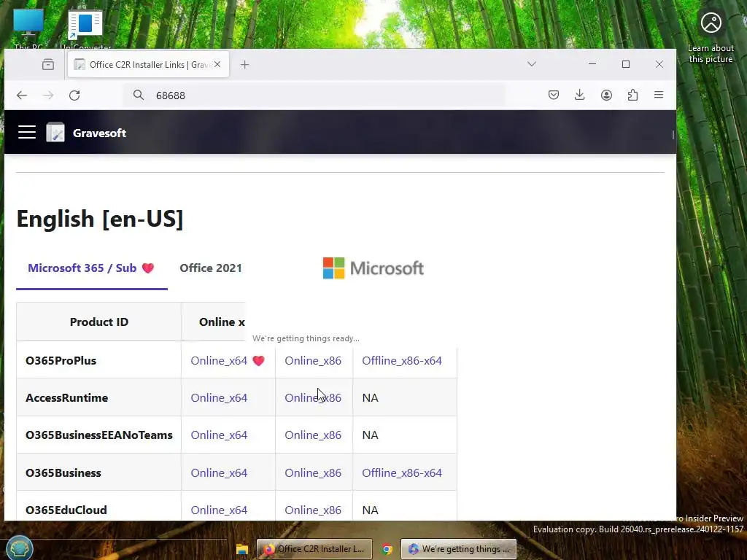The width and height of the screenshot is (747, 560).
Task: Switch to the Office 2021 tab
Action: (211, 268)
